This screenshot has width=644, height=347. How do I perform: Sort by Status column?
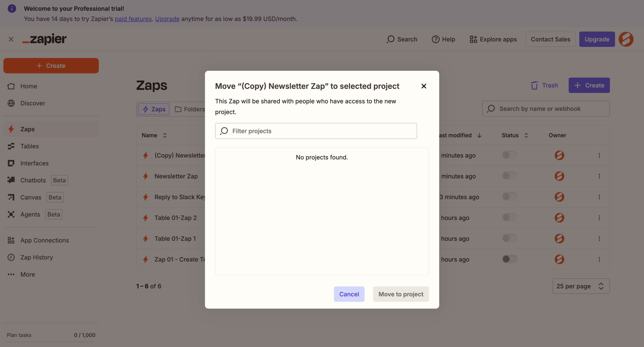click(515, 135)
